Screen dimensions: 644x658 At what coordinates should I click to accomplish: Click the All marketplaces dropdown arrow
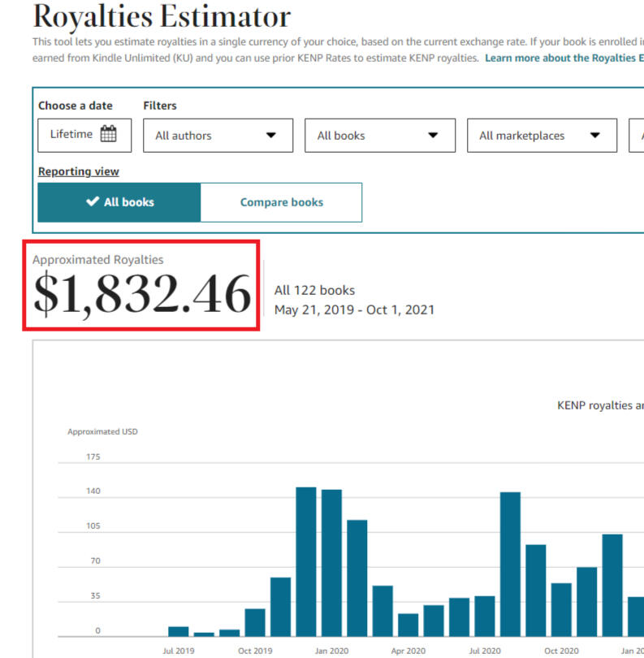click(595, 136)
